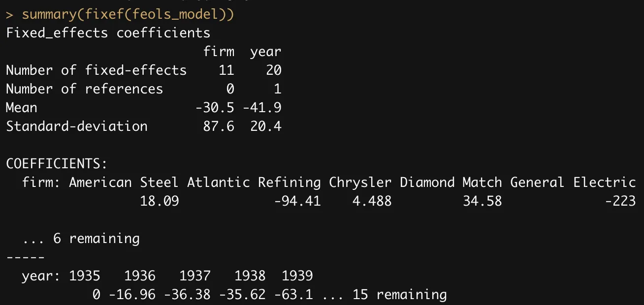Click the 1936 coefficient value -16.96

[131, 295]
